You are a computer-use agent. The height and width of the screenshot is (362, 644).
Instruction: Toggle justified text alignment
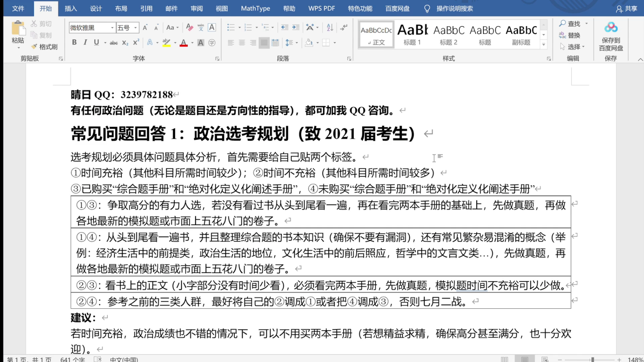[x=264, y=43]
